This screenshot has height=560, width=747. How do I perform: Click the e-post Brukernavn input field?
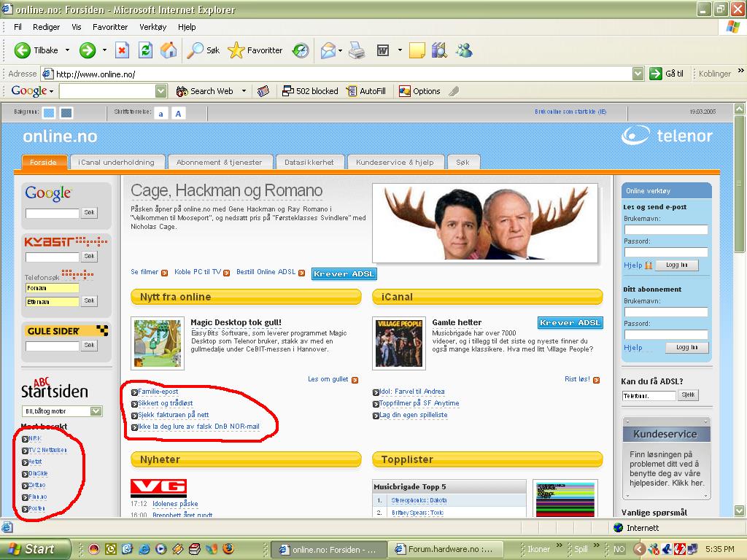pyautogui.click(x=666, y=230)
